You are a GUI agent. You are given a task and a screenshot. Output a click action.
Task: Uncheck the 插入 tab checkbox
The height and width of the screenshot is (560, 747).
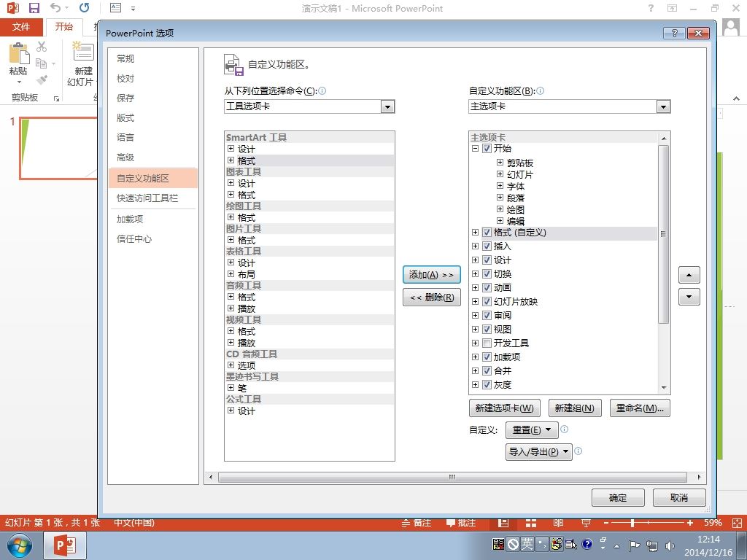[x=487, y=246]
